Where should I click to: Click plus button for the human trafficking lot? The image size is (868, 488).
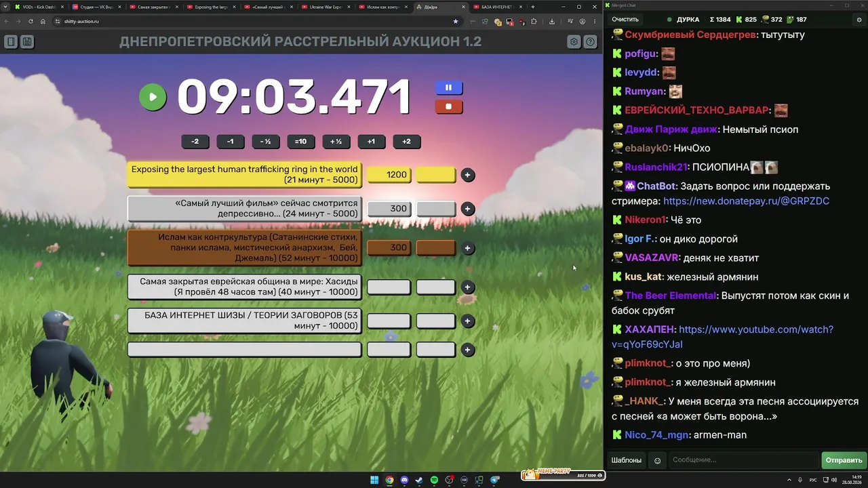[467, 175]
